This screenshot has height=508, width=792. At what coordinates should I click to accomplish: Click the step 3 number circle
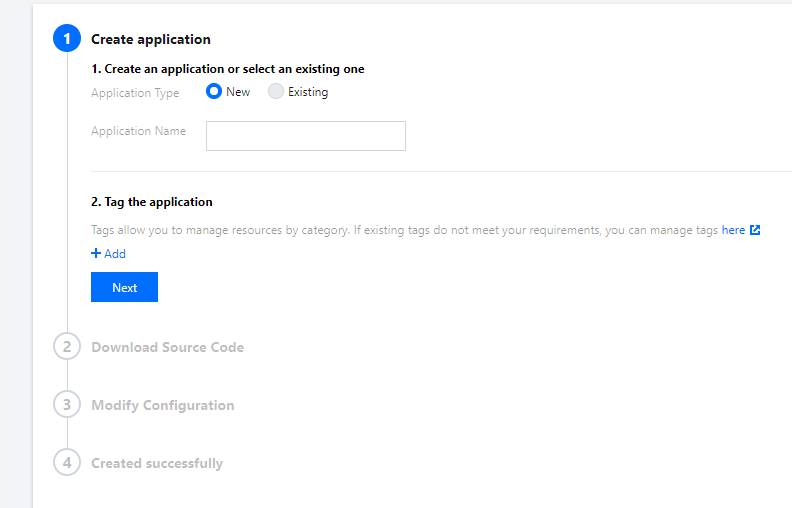tap(67, 405)
